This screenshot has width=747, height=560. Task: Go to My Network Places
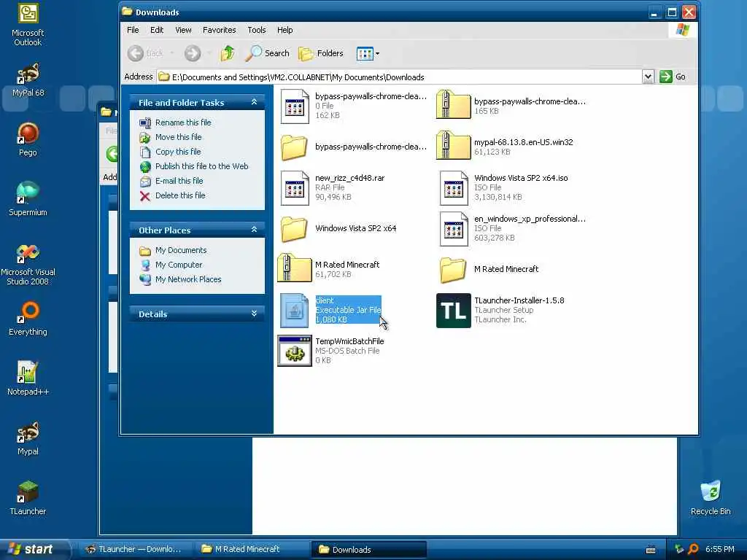point(188,279)
